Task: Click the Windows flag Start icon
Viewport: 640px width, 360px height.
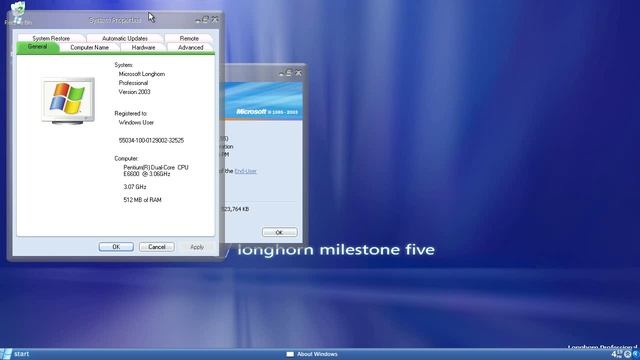Action: [x=6, y=354]
